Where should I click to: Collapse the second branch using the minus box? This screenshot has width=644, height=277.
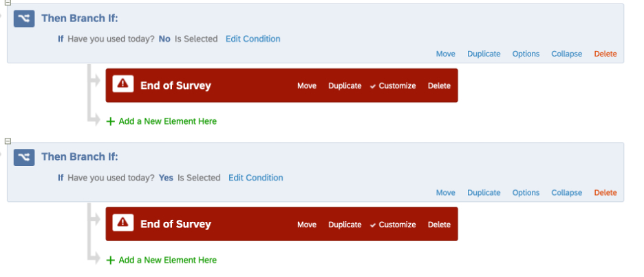click(x=8, y=141)
